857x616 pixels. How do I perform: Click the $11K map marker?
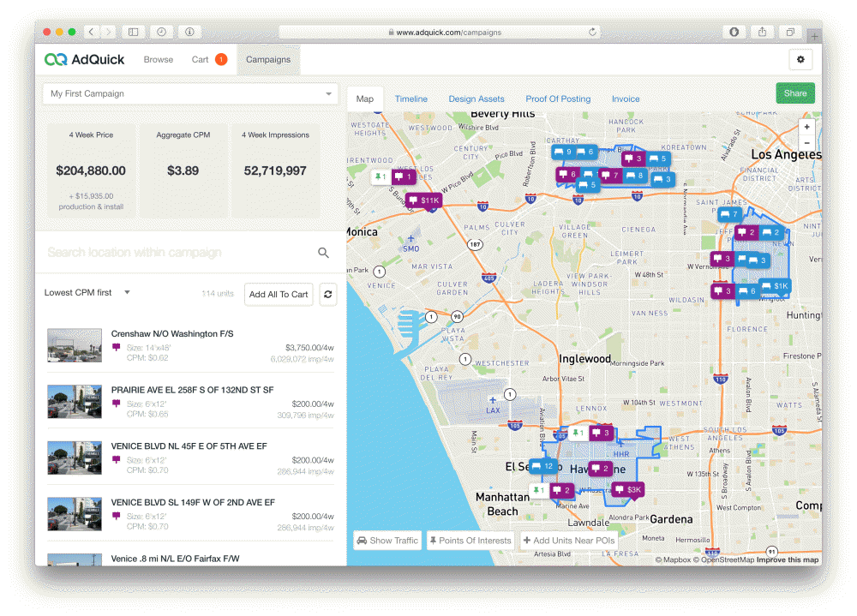click(x=424, y=200)
